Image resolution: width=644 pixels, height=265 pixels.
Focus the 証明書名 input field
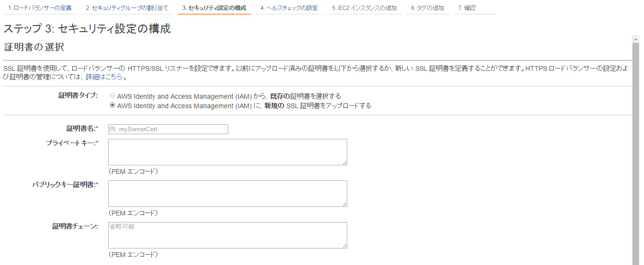click(x=168, y=129)
